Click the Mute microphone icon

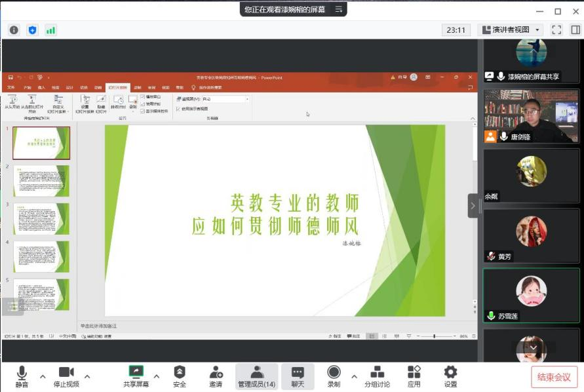pyautogui.click(x=22, y=372)
